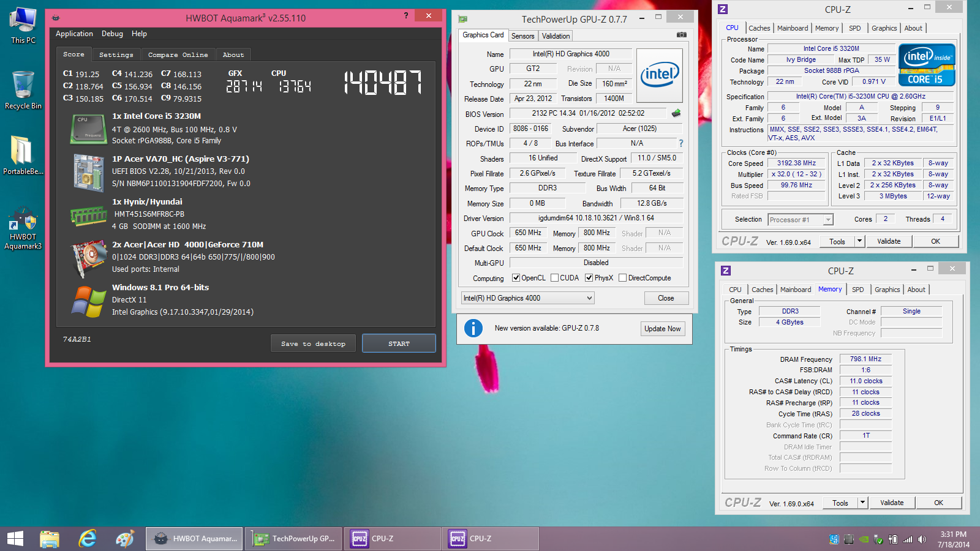980x551 pixels.
Task: Check the CUDA checkbox
Action: coord(554,278)
